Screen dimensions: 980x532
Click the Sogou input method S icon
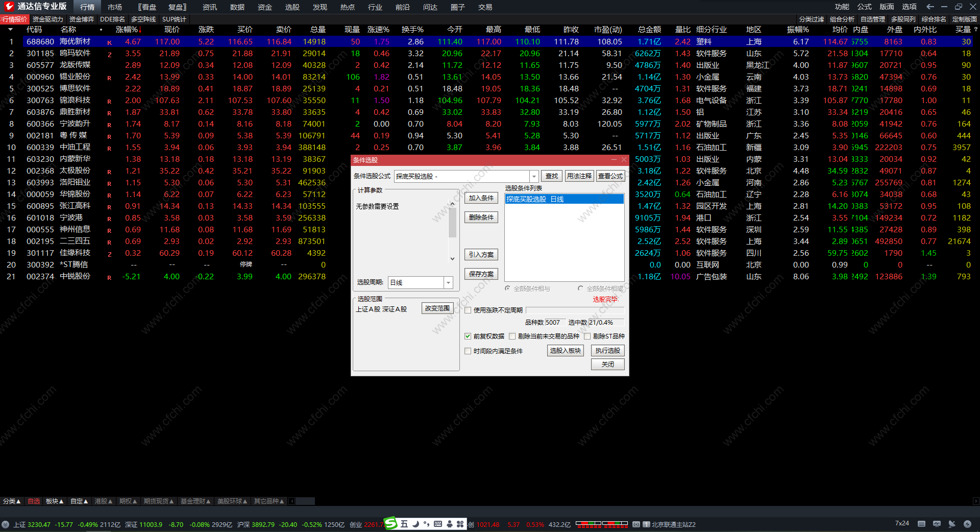[x=391, y=523]
